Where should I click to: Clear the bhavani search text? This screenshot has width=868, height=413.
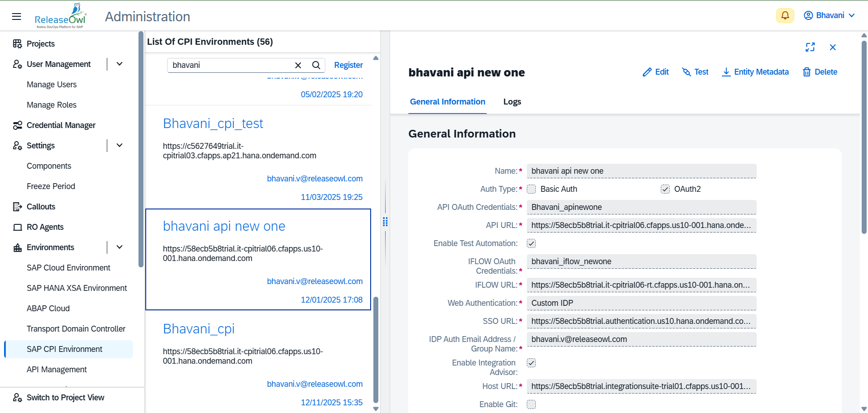(x=298, y=65)
